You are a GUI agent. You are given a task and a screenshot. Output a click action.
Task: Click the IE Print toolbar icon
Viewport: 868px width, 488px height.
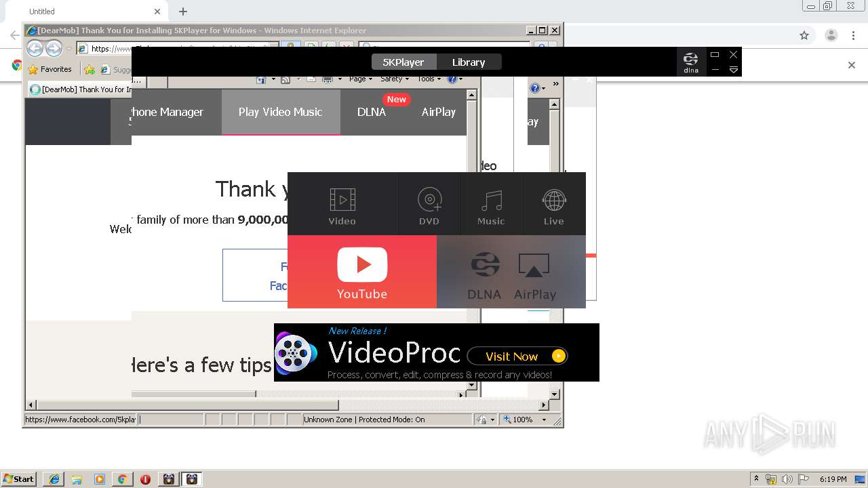329,79
